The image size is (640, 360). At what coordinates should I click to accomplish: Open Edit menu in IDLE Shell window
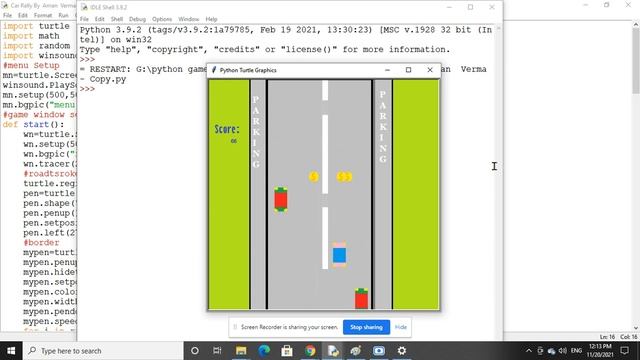point(100,19)
